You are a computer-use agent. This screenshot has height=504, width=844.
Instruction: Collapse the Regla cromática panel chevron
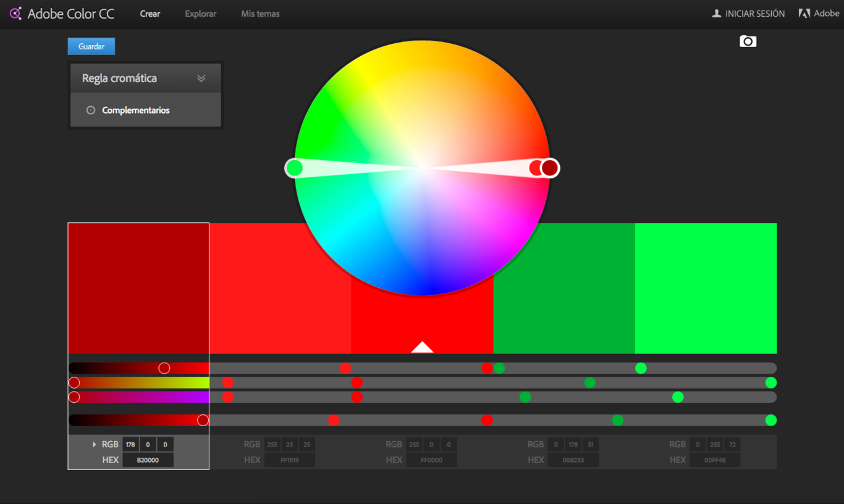click(201, 78)
